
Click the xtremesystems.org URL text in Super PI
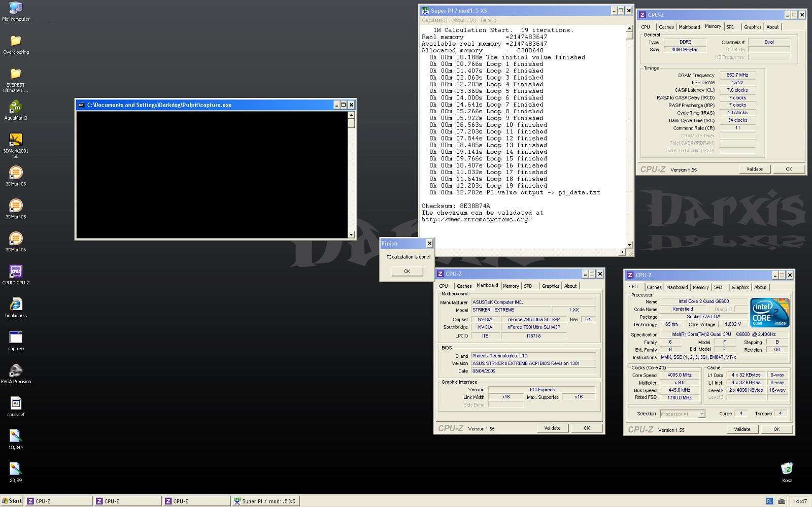point(477,220)
